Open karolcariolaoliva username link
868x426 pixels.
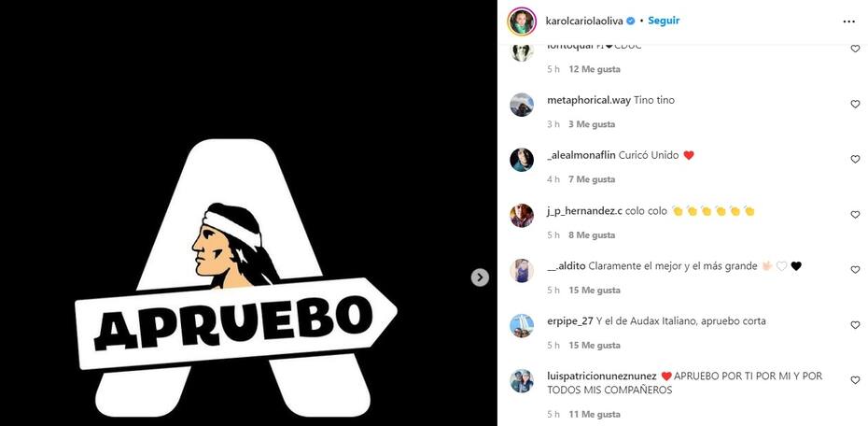pyautogui.click(x=584, y=21)
